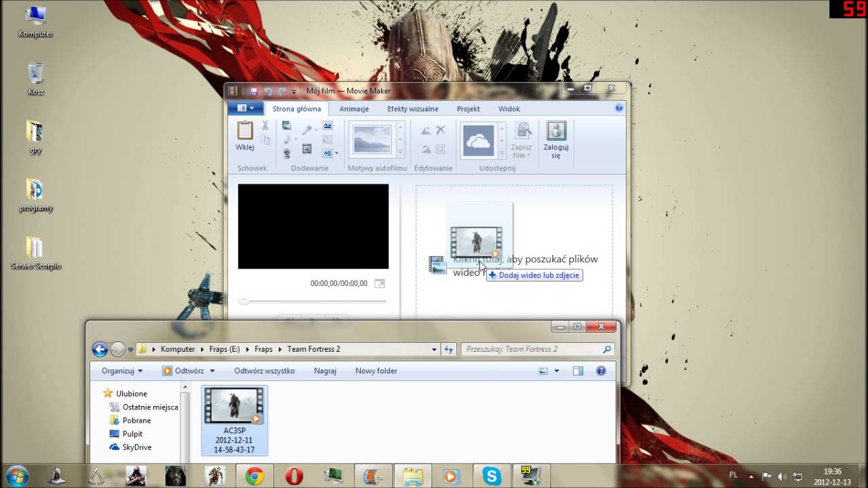Click the select all icon in Edytowanie group
The height and width of the screenshot is (488, 868).
440,149
